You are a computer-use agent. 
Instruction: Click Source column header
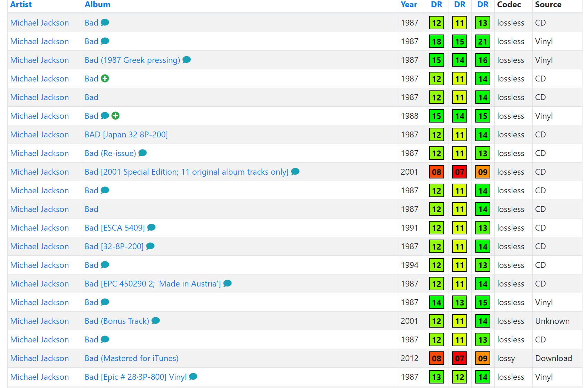(548, 4)
